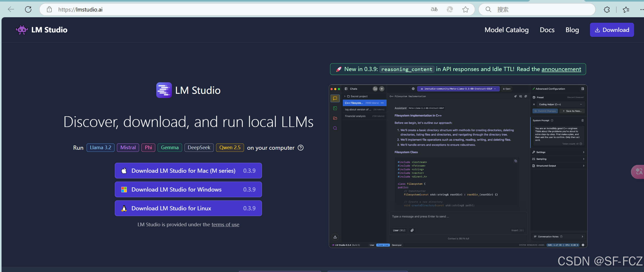Download LM Studio for Windows
The height and width of the screenshot is (272, 644).
188,189
